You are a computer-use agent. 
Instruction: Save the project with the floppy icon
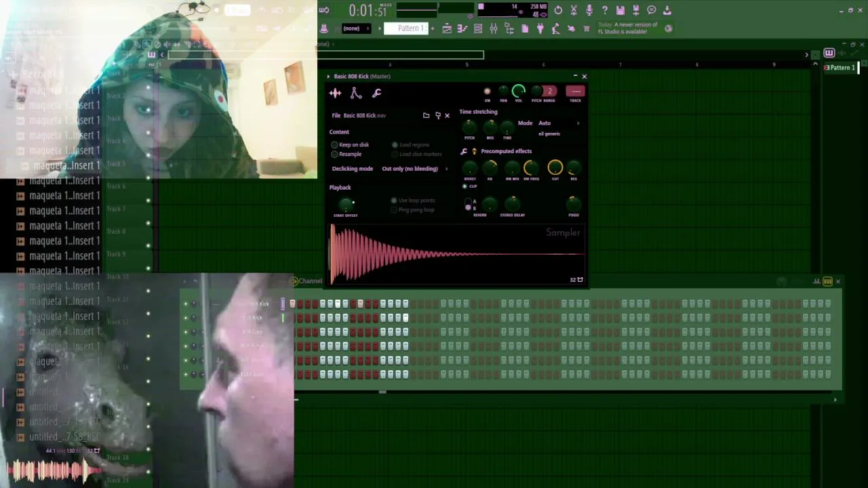pos(620,10)
